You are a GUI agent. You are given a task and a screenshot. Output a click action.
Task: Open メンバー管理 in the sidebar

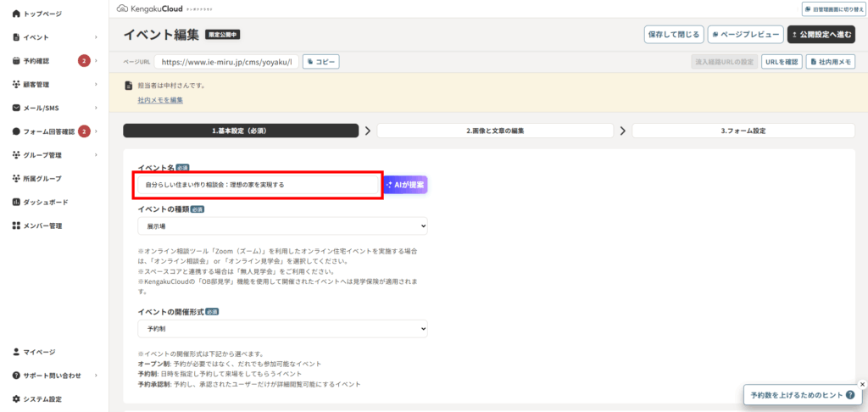42,226
